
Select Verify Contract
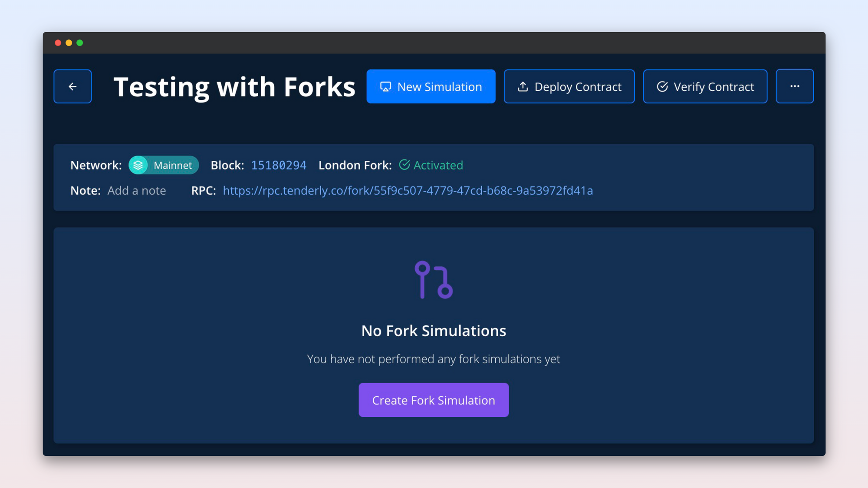click(x=705, y=86)
